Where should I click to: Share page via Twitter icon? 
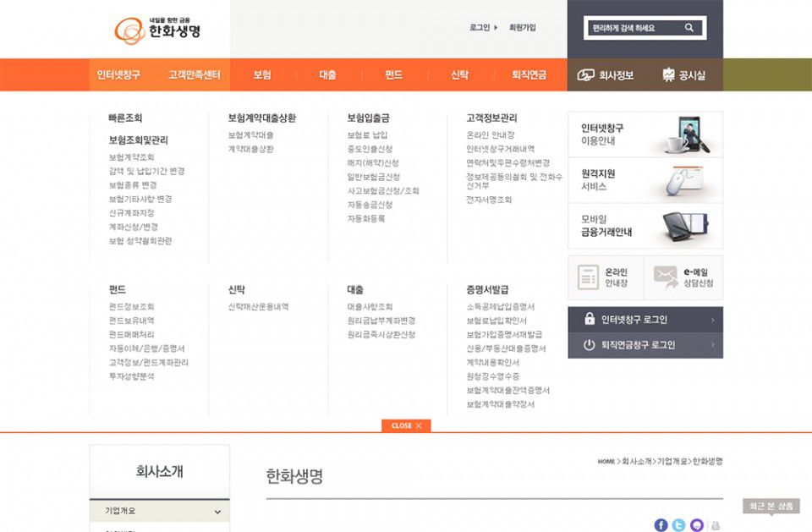coord(678,525)
